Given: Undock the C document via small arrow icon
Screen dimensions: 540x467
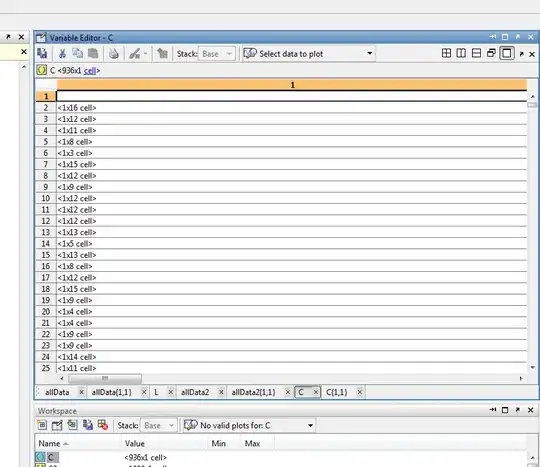Looking at the screenshot, I should 521,54.
